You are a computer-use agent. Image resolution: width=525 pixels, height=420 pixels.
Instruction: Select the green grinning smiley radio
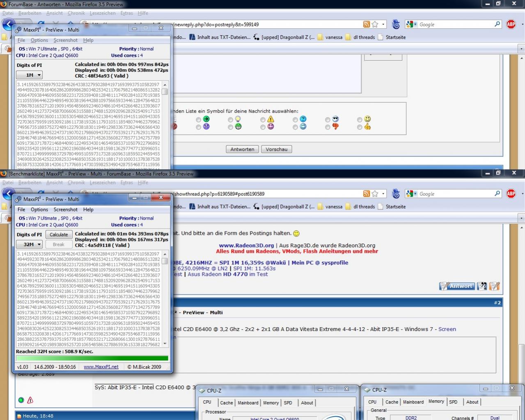[x=231, y=127]
